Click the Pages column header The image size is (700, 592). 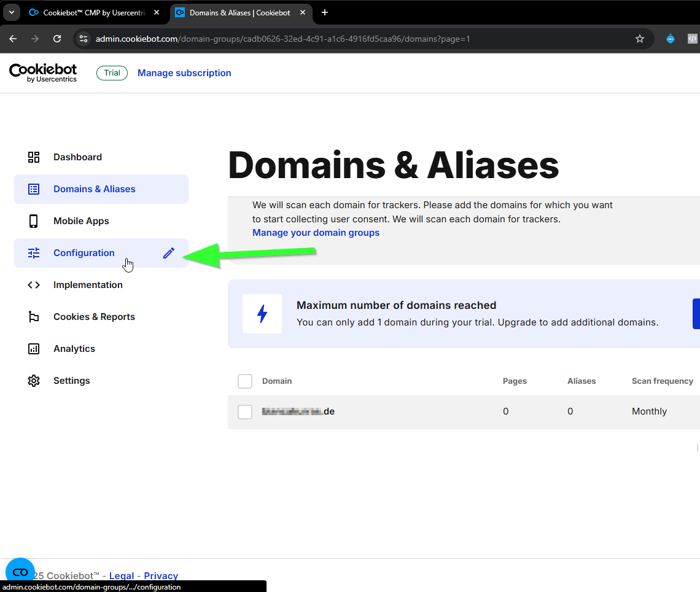(x=515, y=381)
